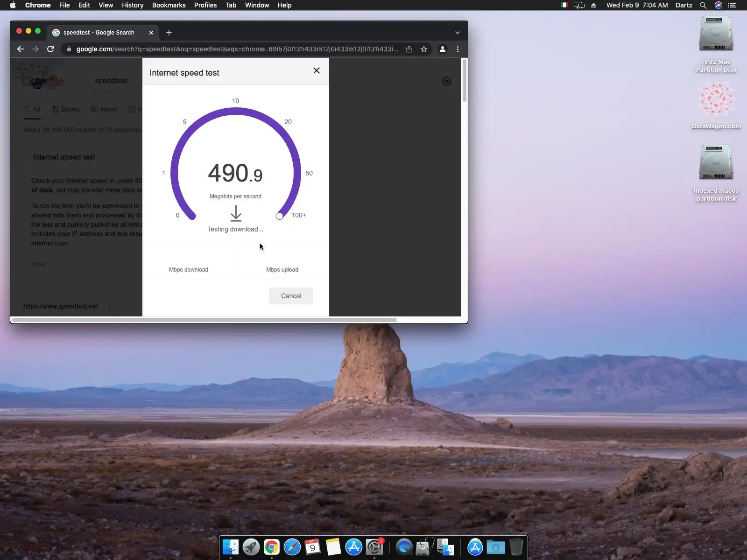
Task: Open Notification Center list icon
Action: tap(732, 5)
